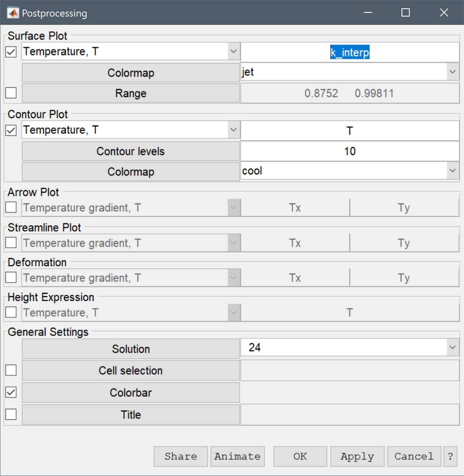This screenshot has width=464, height=476.
Task: Maximize the Postprocessing window
Action: (406, 12)
